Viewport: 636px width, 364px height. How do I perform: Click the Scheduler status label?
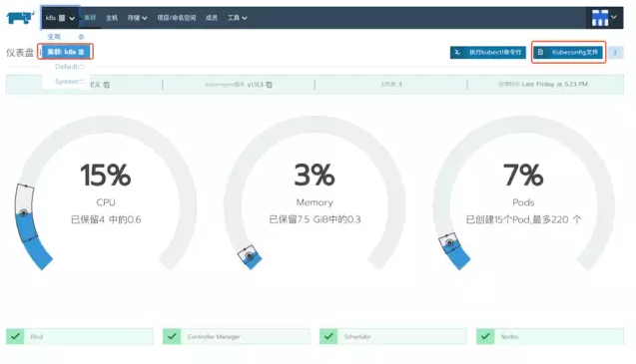coord(357,336)
